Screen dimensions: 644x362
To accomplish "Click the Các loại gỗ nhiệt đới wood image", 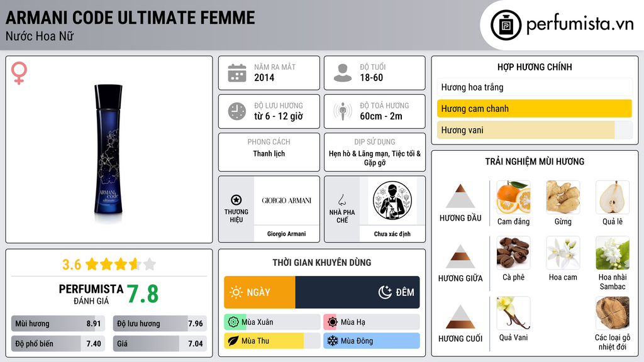I will coord(613,313).
